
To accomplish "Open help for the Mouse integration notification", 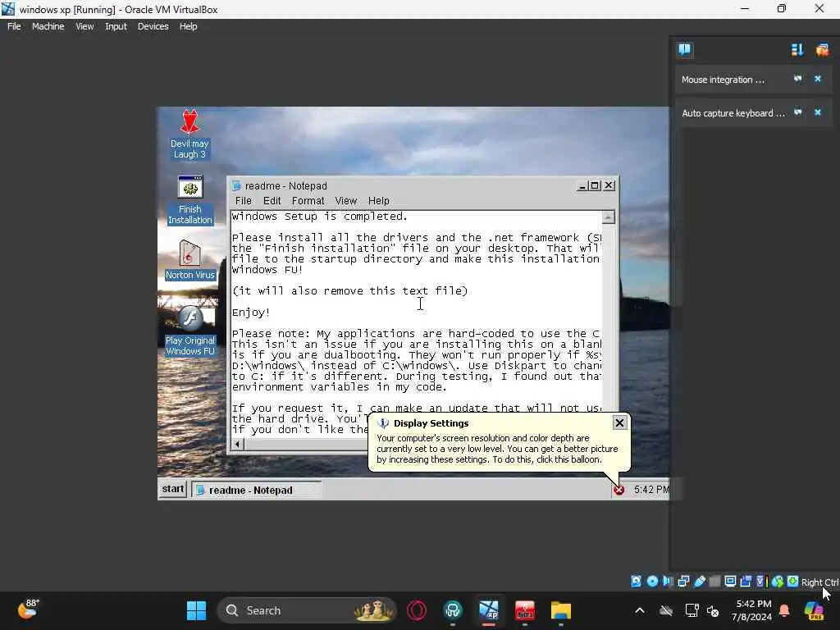I will [797, 79].
